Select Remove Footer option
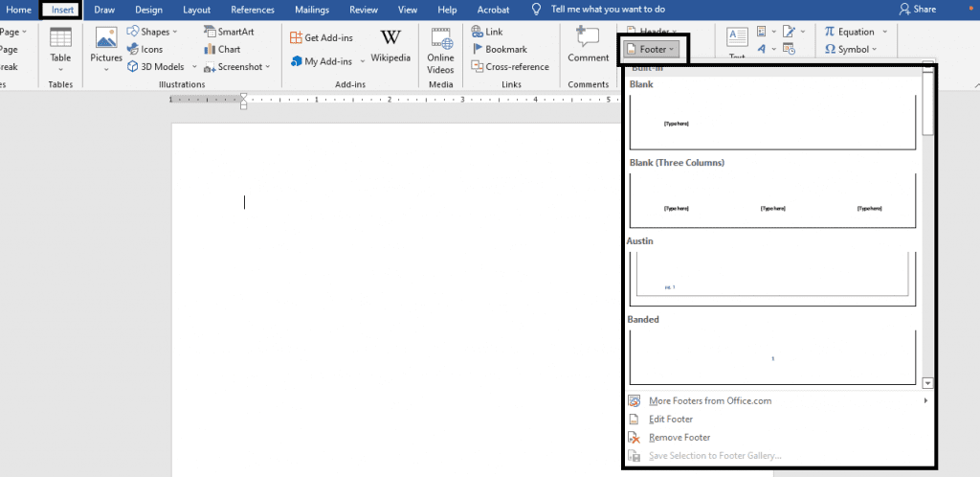Viewport: 980px width, 477px height. 679,437
